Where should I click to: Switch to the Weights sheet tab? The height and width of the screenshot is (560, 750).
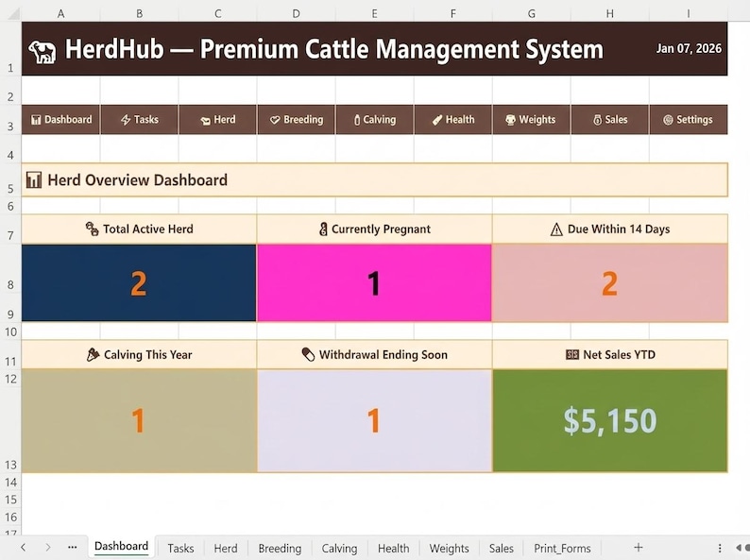click(x=449, y=548)
